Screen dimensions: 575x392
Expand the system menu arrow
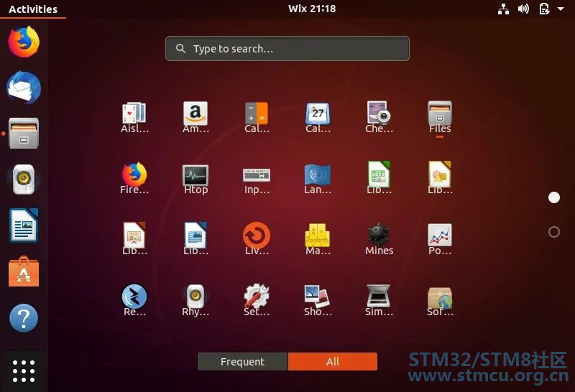point(561,9)
